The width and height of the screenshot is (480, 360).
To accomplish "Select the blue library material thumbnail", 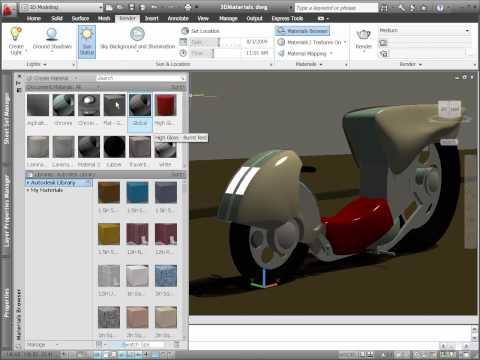I will pos(137,192).
